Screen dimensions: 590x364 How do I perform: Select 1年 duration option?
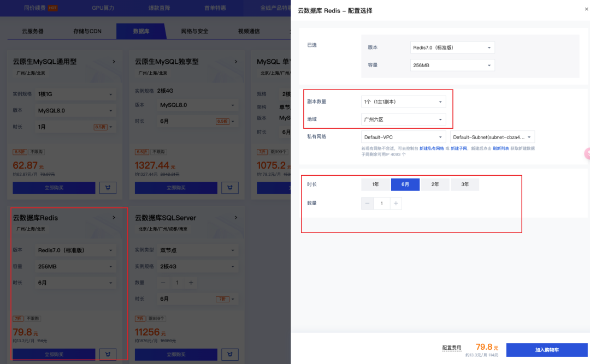[375, 184]
